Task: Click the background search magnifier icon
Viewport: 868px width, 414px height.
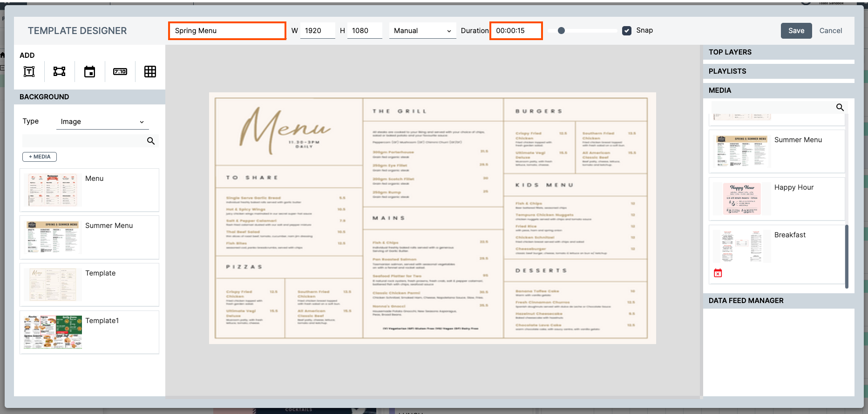Action: pyautogui.click(x=151, y=141)
